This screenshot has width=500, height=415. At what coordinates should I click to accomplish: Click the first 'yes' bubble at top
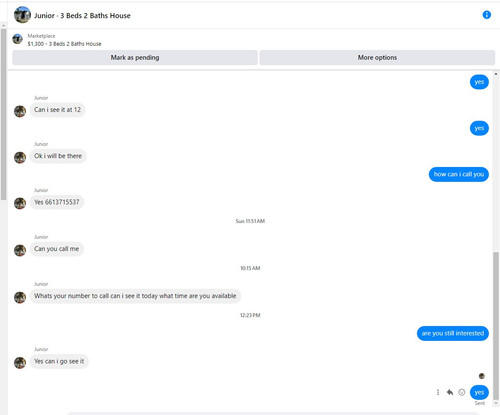pos(479,82)
